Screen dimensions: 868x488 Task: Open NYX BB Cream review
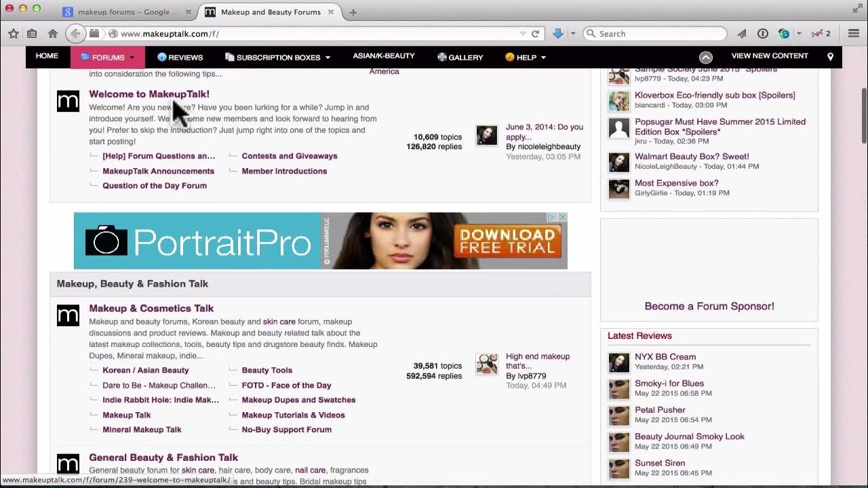pos(665,357)
